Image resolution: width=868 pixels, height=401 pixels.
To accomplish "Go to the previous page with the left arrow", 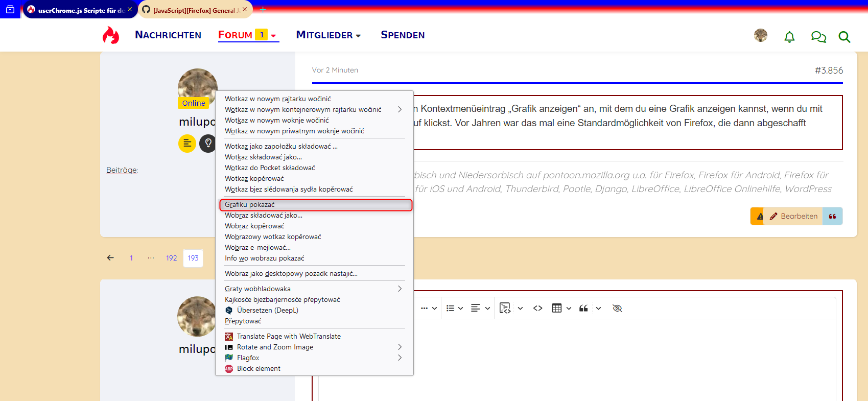I will coord(110,258).
